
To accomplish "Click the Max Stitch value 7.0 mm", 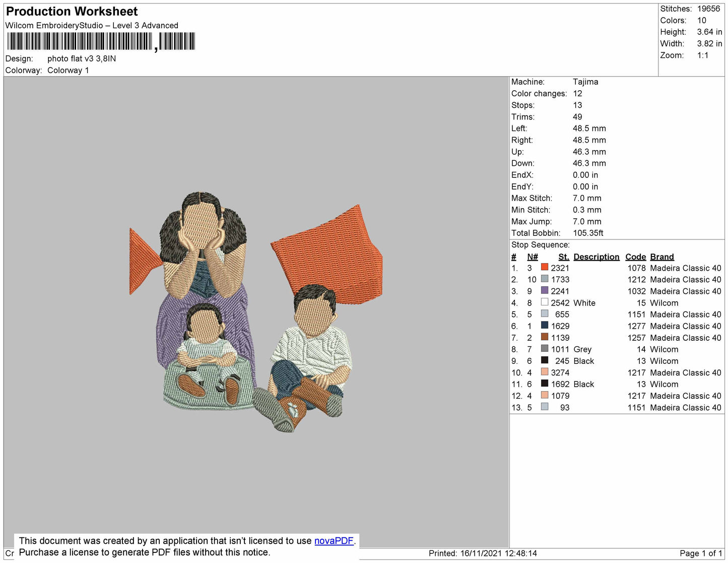I will [x=587, y=198].
